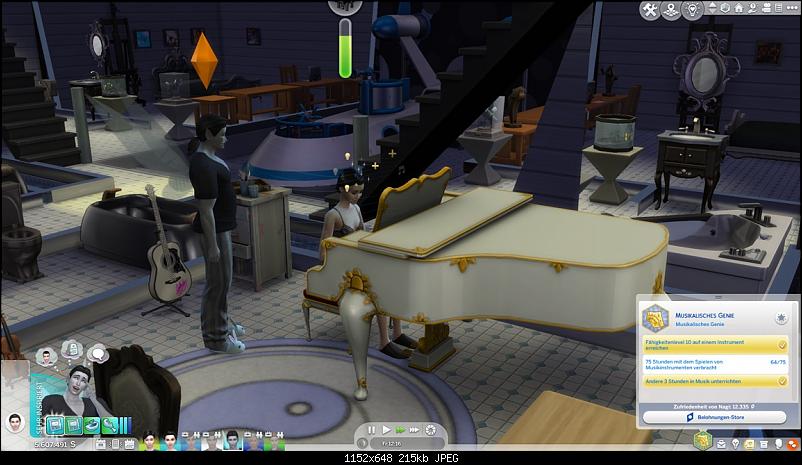Click the game clock reading Fr 12:16
Image resolution: width=802 pixels, height=465 pixels.
[392, 444]
